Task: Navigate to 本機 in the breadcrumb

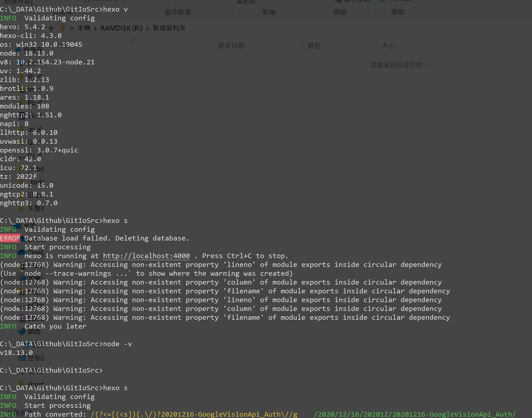Action: click(x=84, y=28)
